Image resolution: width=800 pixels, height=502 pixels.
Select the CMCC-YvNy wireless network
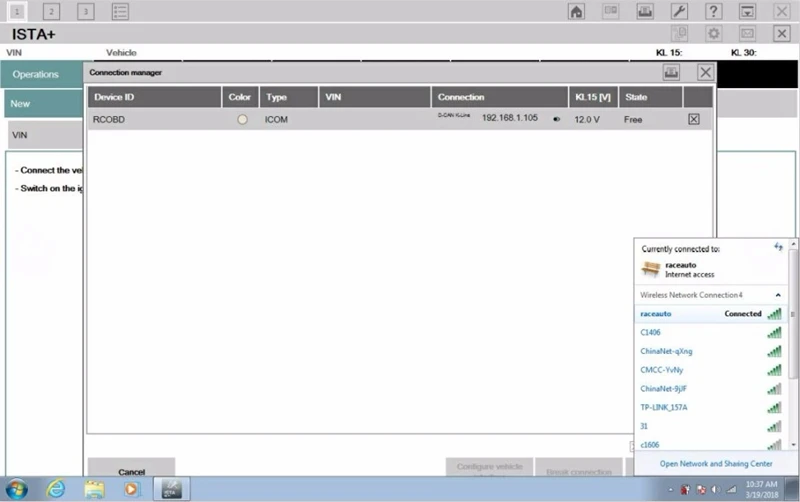click(x=711, y=370)
